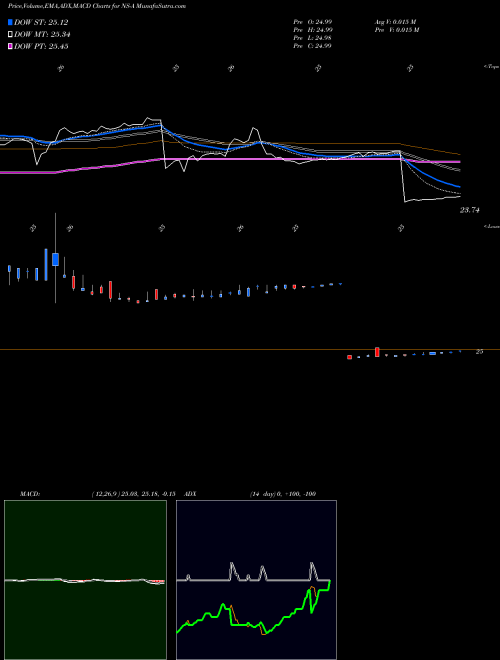Open the green MACD chart panel
Viewport: 500px width, 660px height.
(85, 580)
